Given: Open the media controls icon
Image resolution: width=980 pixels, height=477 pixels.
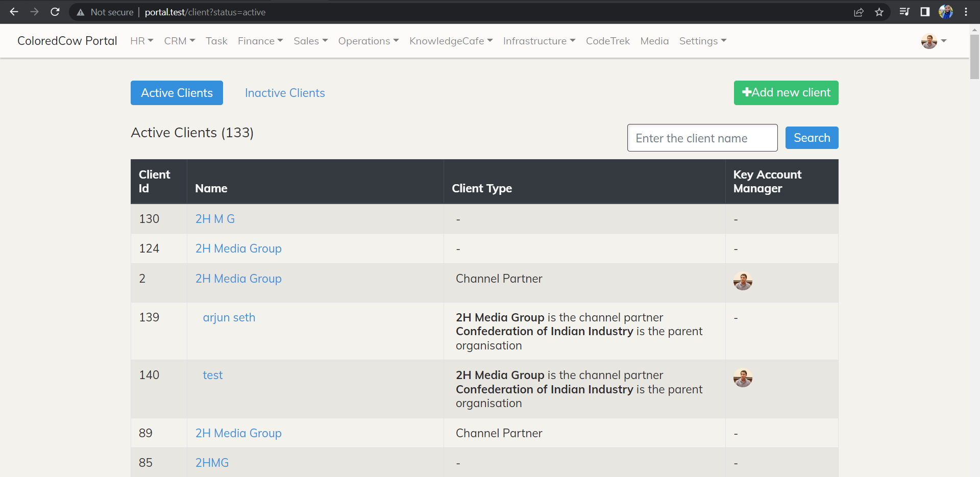Looking at the screenshot, I should 904,12.
